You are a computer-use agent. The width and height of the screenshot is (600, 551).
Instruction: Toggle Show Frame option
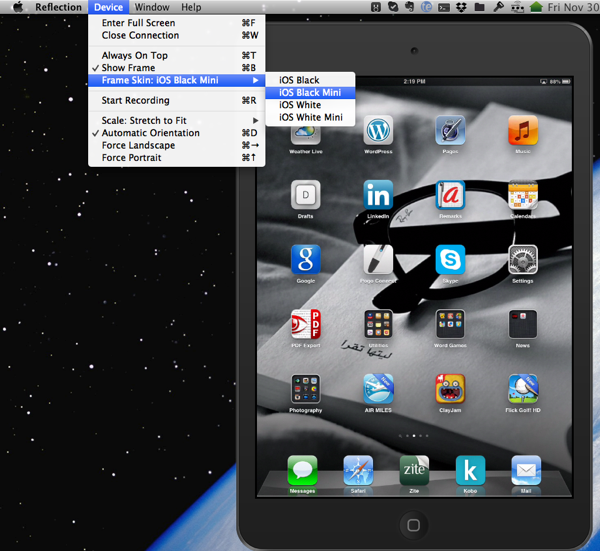click(x=128, y=68)
